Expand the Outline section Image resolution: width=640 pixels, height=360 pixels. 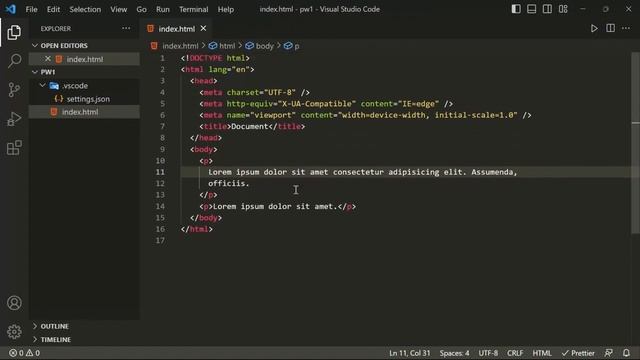[54, 326]
